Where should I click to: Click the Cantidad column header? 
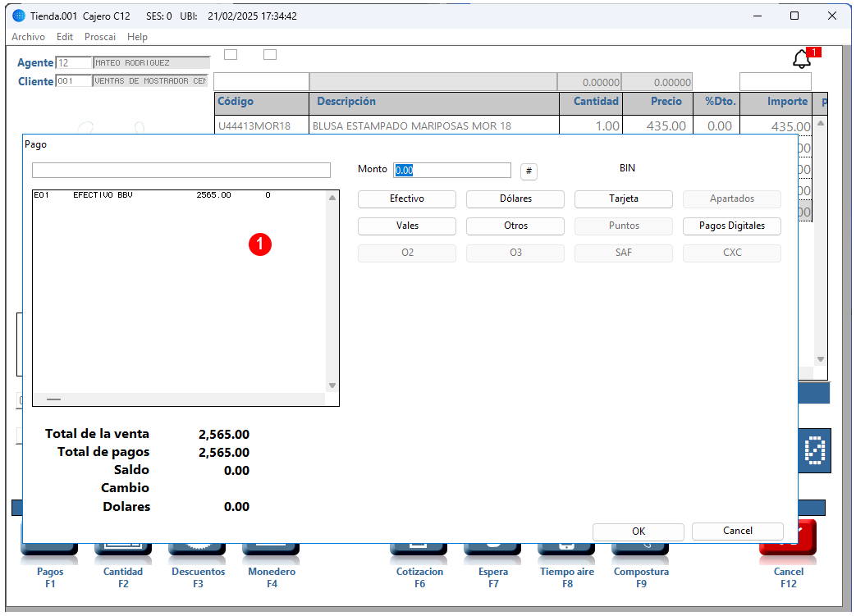pos(591,103)
